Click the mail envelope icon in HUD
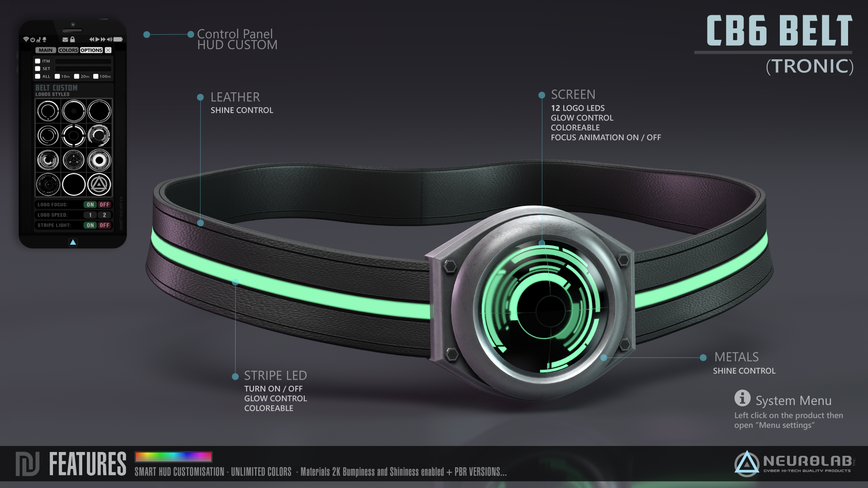868x488 pixels. tap(65, 39)
